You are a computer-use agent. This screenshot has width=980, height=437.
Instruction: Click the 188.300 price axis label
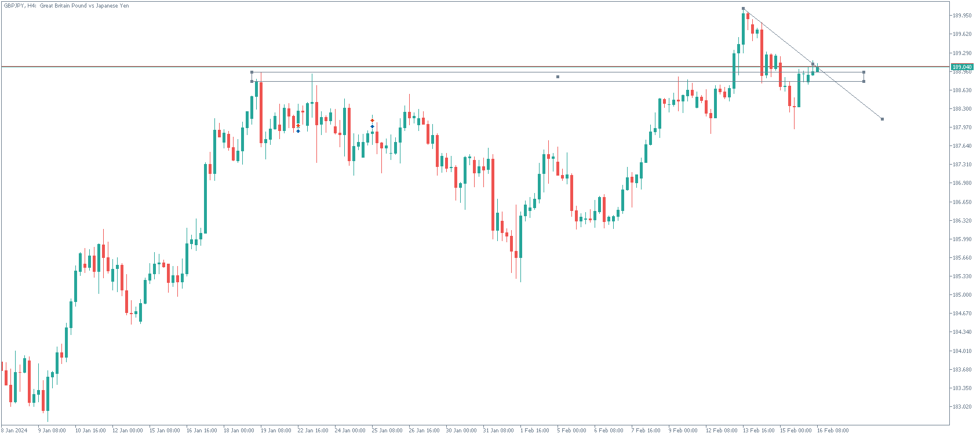click(962, 109)
